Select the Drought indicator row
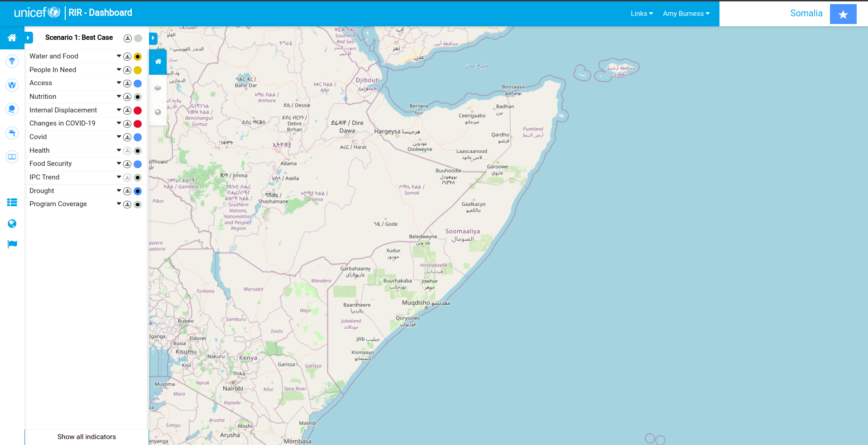Screen dimensions: 868x445 (x=86, y=191)
